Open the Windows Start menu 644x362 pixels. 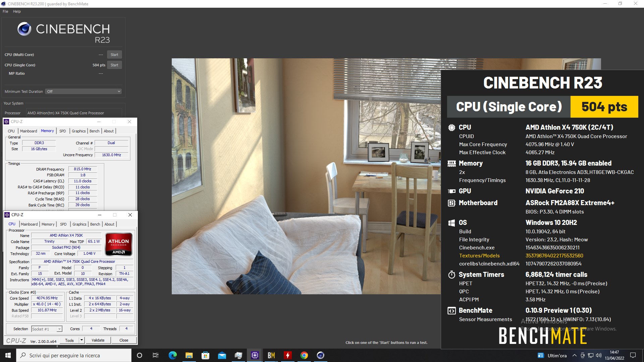(x=8, y=355)
